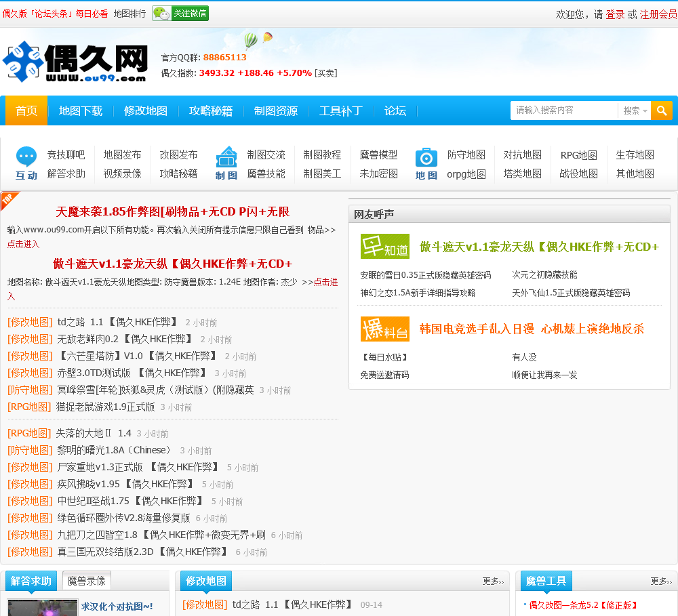This screenshot has height=616, width=678.
Task: Click the green 早知道 badge icon
Action: click(385, 247)
